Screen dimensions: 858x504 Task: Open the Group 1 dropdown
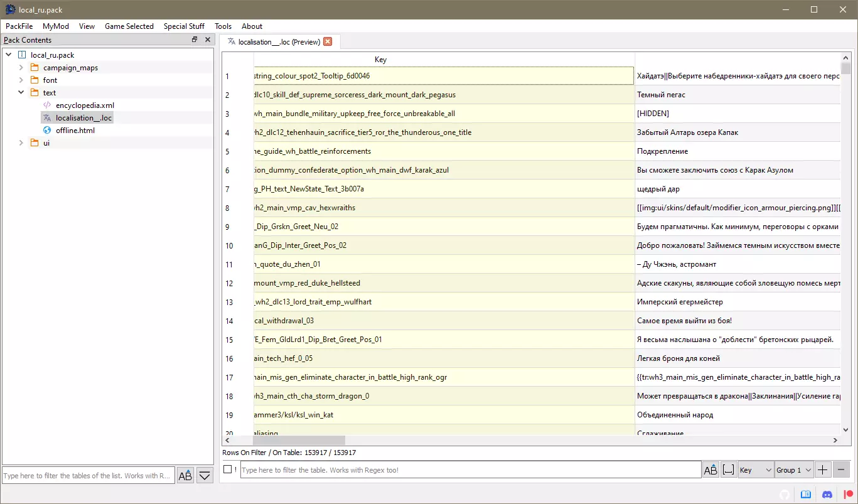(x=794, y=469)
